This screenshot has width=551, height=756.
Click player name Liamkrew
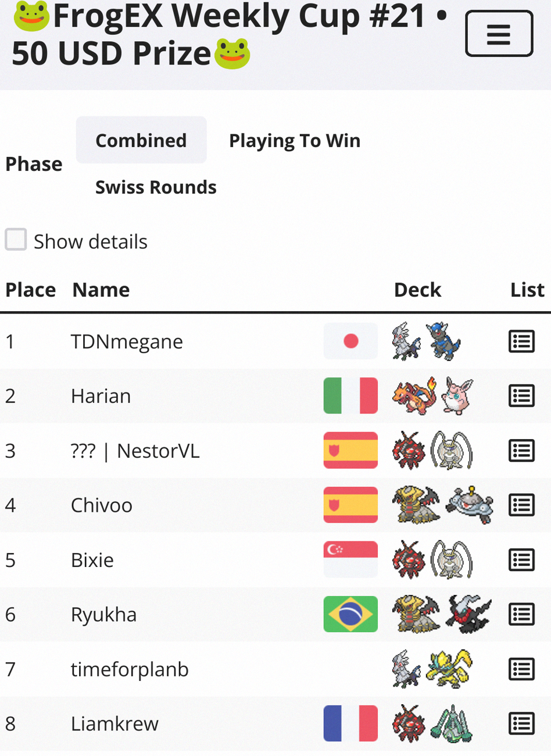pyautogui.click(x=115, y=724)
